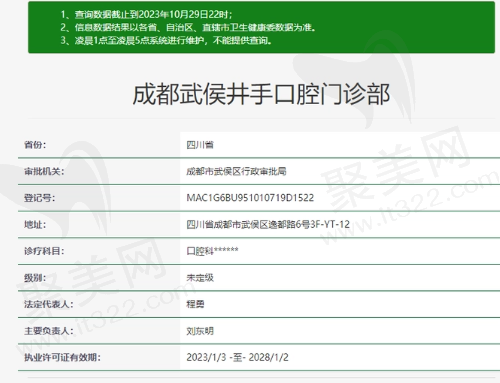The height and width of the screenshot is (383, 500).
Task: Select the value 口腔科******
Action: coord(212,251)
